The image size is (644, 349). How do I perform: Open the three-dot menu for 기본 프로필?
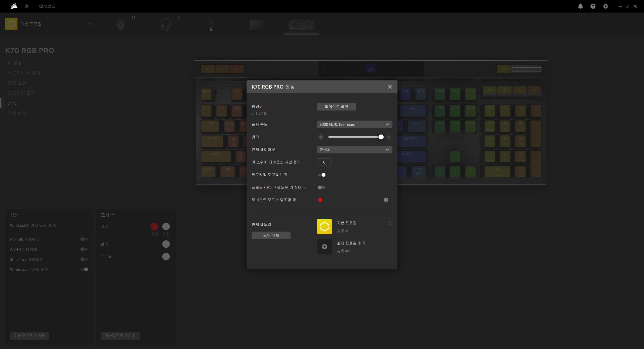point(390,223)
